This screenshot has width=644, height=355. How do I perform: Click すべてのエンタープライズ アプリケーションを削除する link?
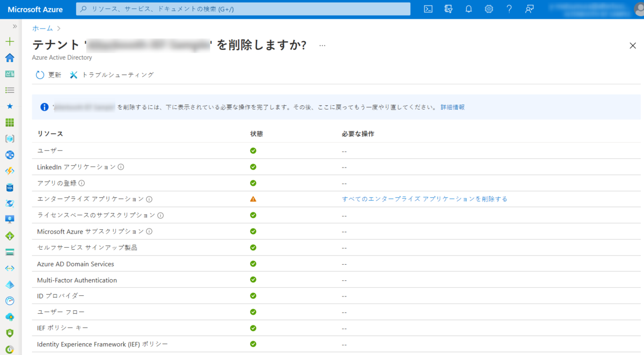pos(425,199)
